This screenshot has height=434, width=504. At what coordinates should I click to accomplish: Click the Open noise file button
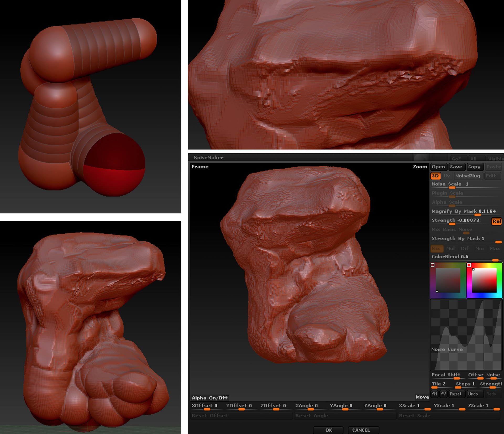point(438,167)
